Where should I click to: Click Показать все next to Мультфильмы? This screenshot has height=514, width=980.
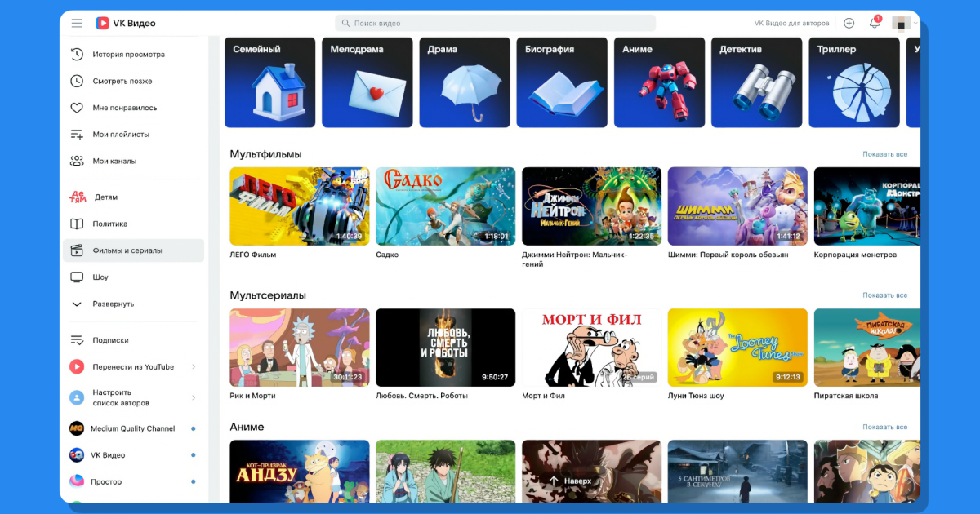click(x=884, y=154)
